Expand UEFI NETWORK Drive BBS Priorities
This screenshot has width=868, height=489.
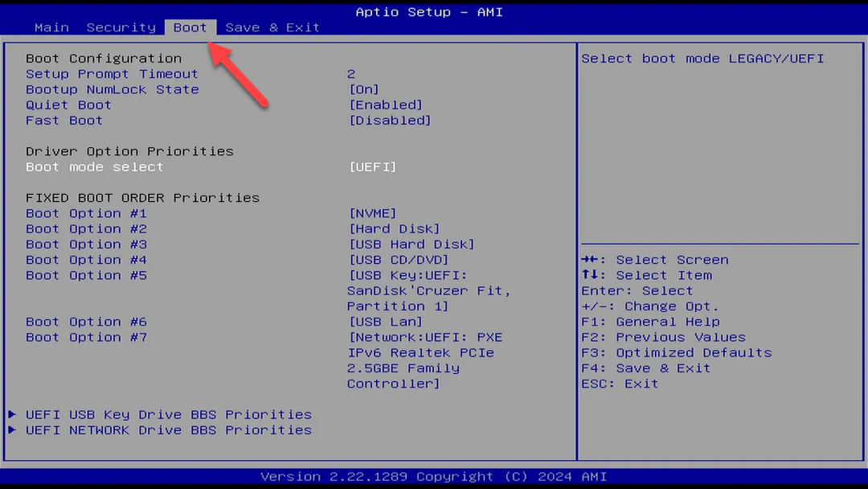pyautogui.click(x=169, y=430)
